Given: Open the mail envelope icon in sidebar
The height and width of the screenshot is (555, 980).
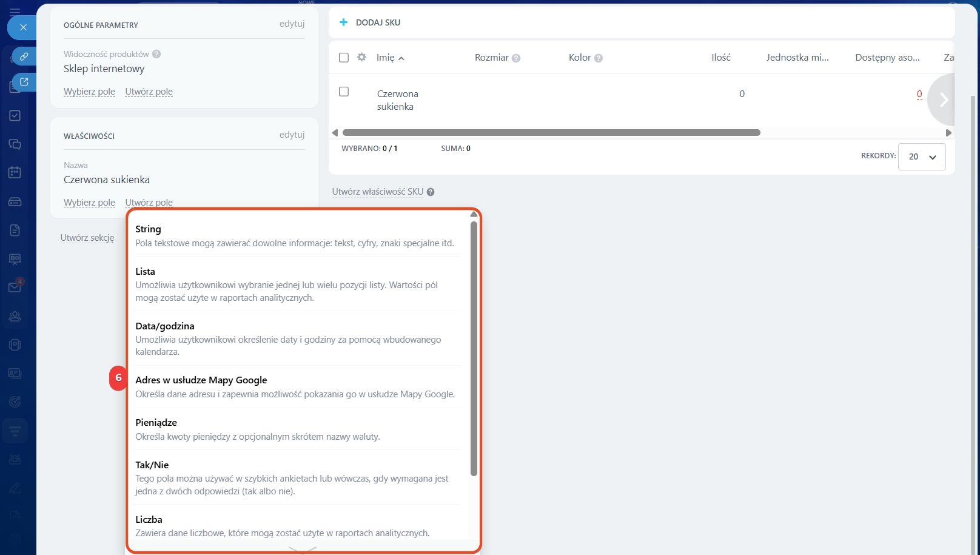Looking at the screenshot, I should point(15,288).
